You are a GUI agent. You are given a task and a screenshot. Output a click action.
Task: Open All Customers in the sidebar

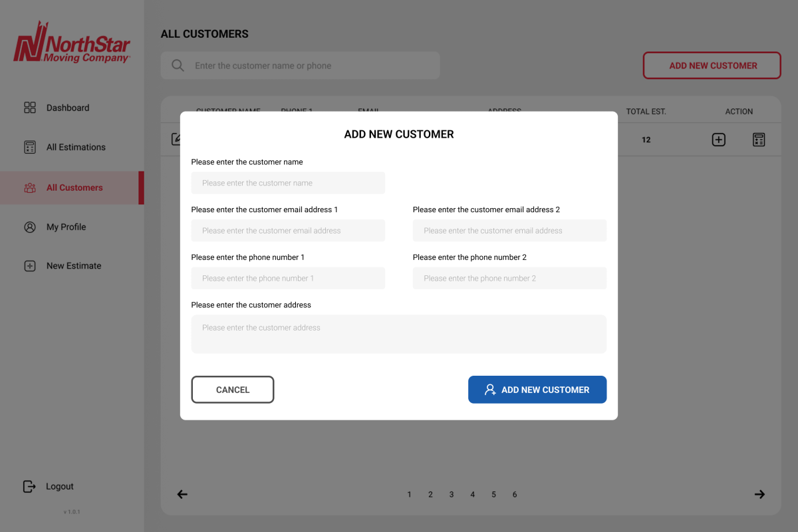point(74,188)
